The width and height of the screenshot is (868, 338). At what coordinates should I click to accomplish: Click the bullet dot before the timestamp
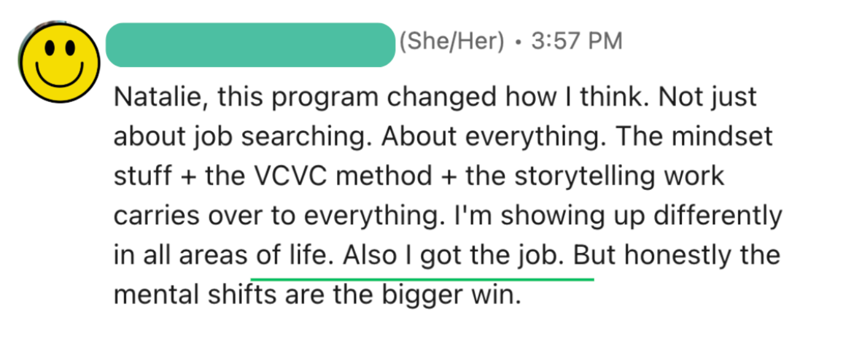coord(518,43)
